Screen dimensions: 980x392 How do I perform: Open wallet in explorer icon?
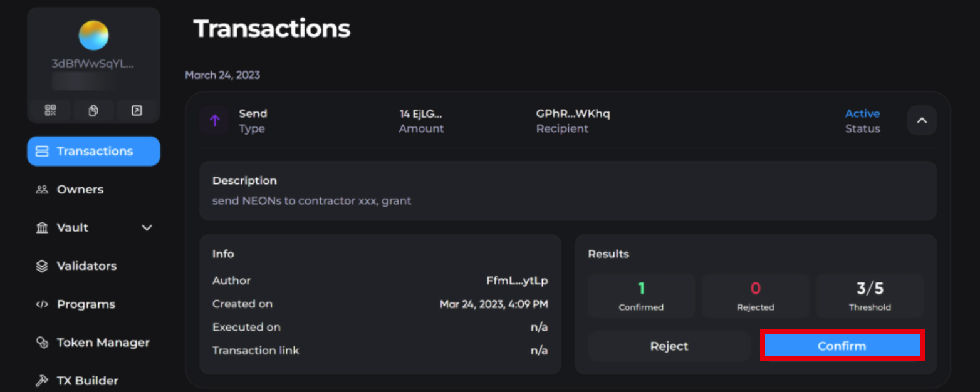pos(137,111)
